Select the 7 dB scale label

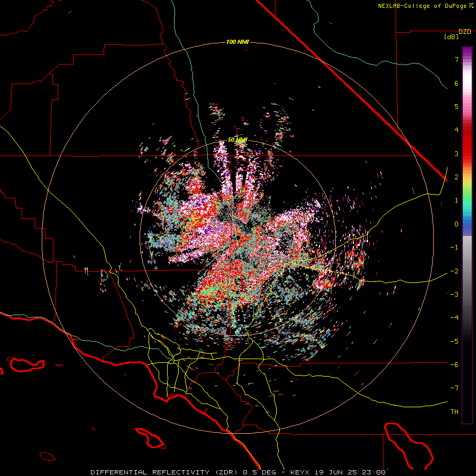456,59
